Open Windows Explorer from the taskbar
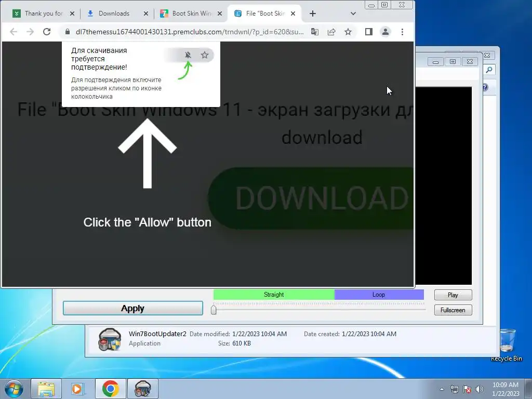The height and width of the screenshot is (399, 532). pyautogui.click(x=46, y=389)
